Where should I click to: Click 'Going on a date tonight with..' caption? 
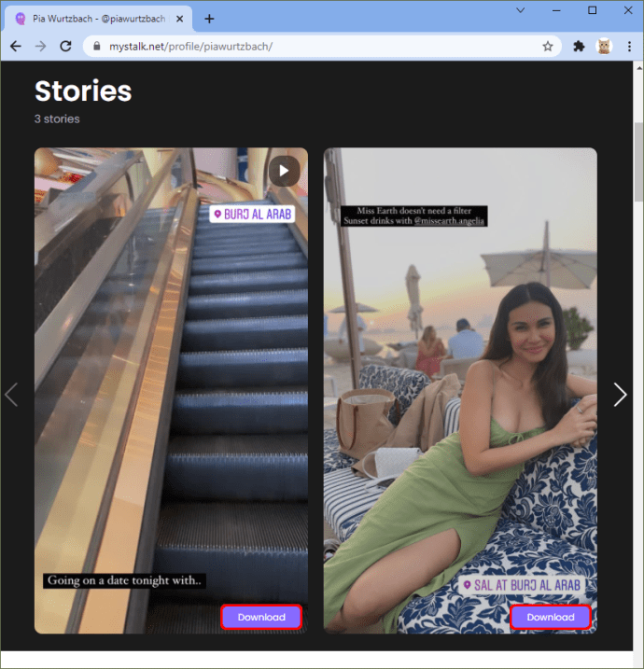click(124, 580)
